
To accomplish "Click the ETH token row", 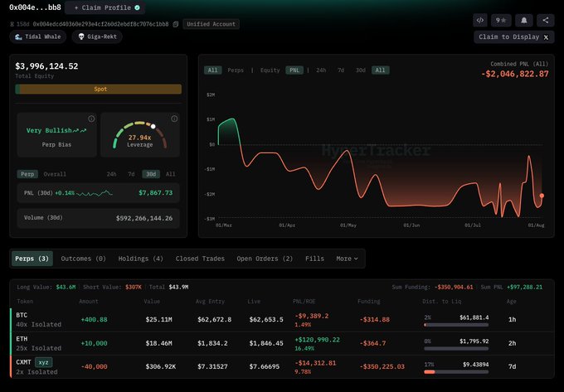I will coord(282,343).
